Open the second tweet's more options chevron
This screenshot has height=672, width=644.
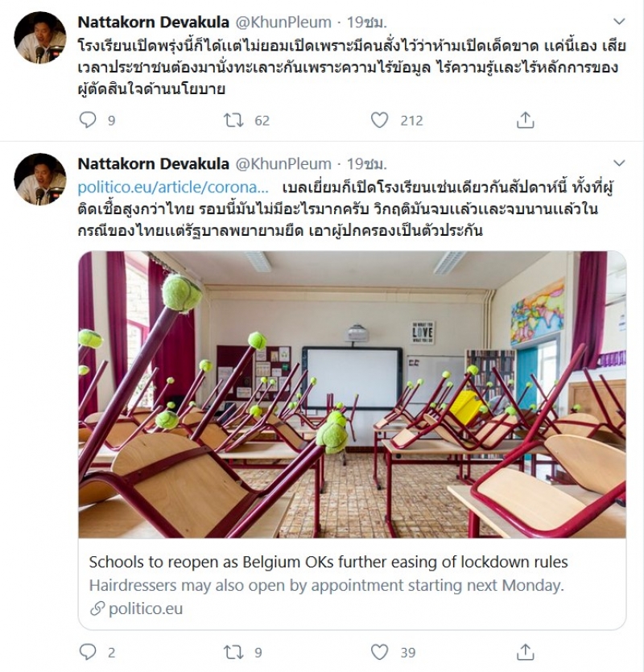point(619,163)
